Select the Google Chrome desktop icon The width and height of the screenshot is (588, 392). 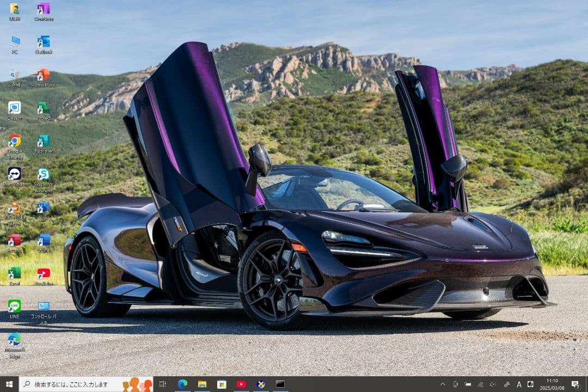pyautogui.click(x=15, y=142)
